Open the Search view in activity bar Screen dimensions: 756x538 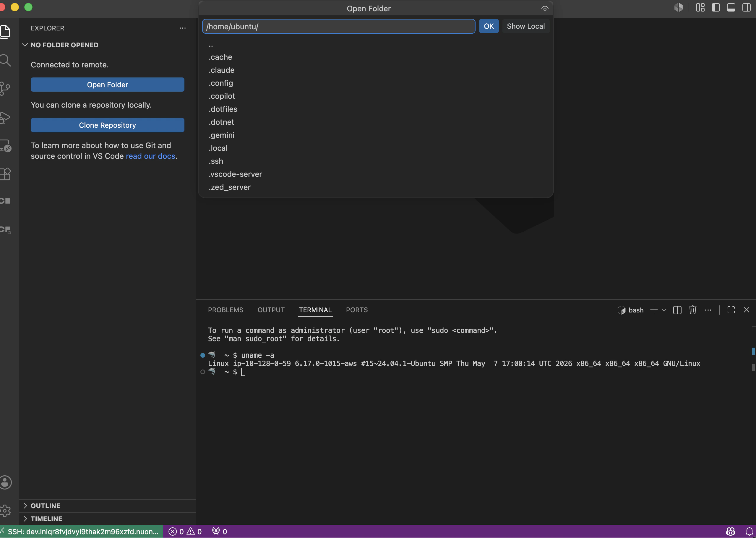(x=5, y=60)
